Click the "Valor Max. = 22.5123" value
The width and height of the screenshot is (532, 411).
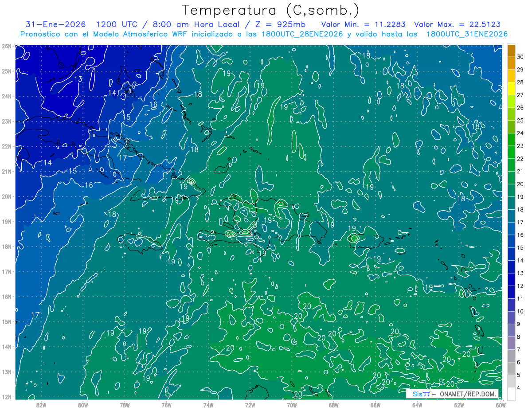point(457,24)
